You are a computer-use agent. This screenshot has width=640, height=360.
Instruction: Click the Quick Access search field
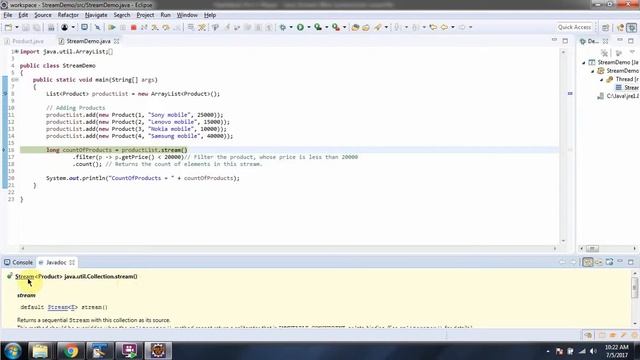pos(574,27)
